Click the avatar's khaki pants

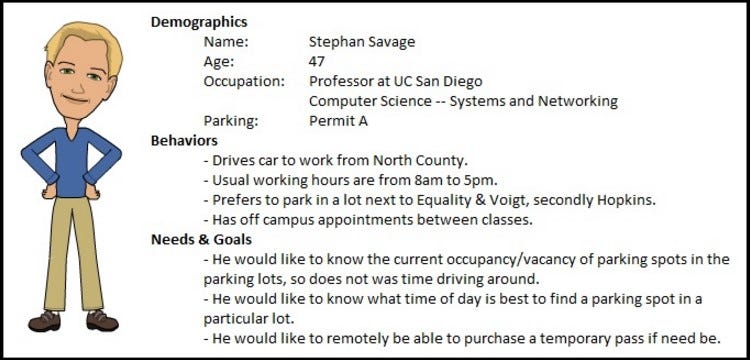pyautogui.click(x=73, y=253)
